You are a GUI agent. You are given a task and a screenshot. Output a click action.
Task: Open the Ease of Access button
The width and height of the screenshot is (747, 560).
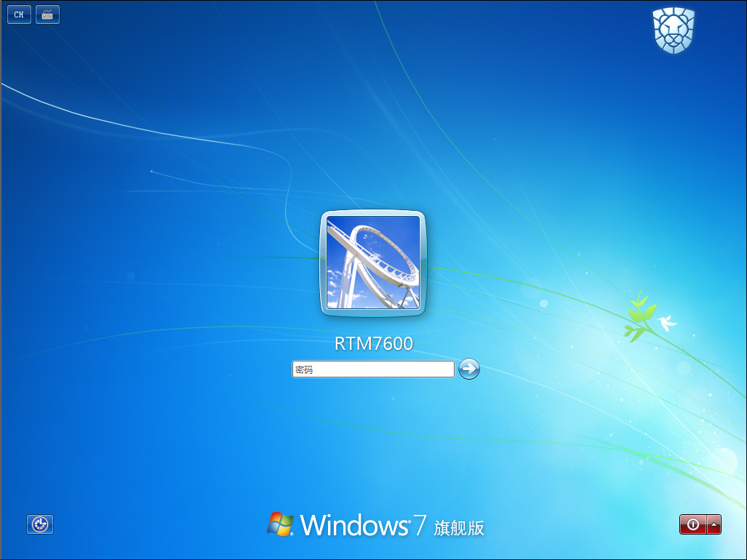[40, 524]
